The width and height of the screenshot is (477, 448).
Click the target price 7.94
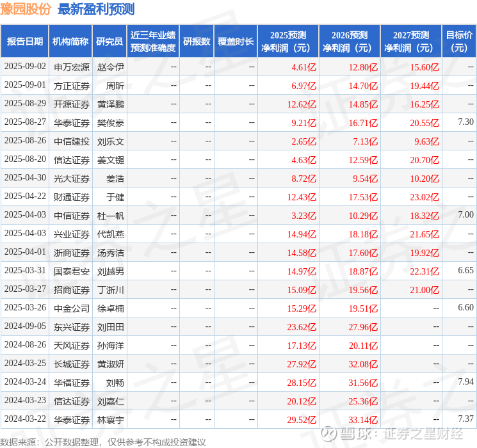(465, 381)
